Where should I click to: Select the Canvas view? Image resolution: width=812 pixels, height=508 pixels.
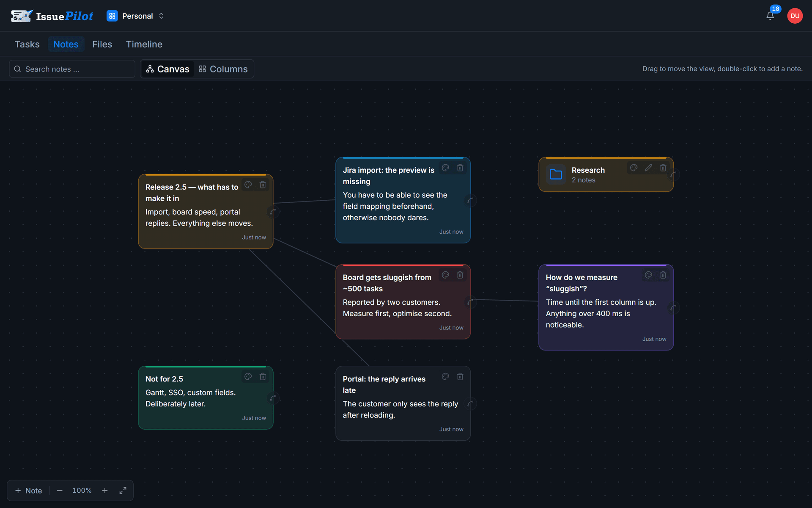167,69
